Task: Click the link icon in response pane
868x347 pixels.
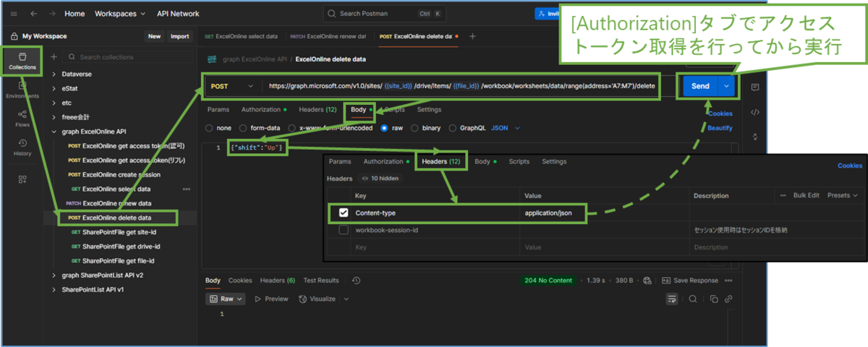Action: click(x=728, y=299)
